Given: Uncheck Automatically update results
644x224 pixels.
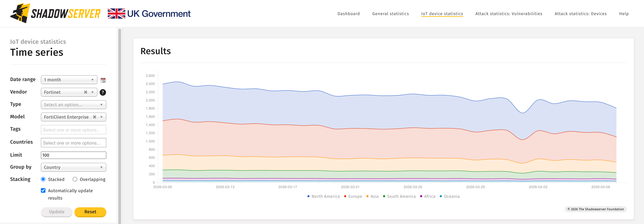Looking at the screenshot, I should tap(43, 190).
